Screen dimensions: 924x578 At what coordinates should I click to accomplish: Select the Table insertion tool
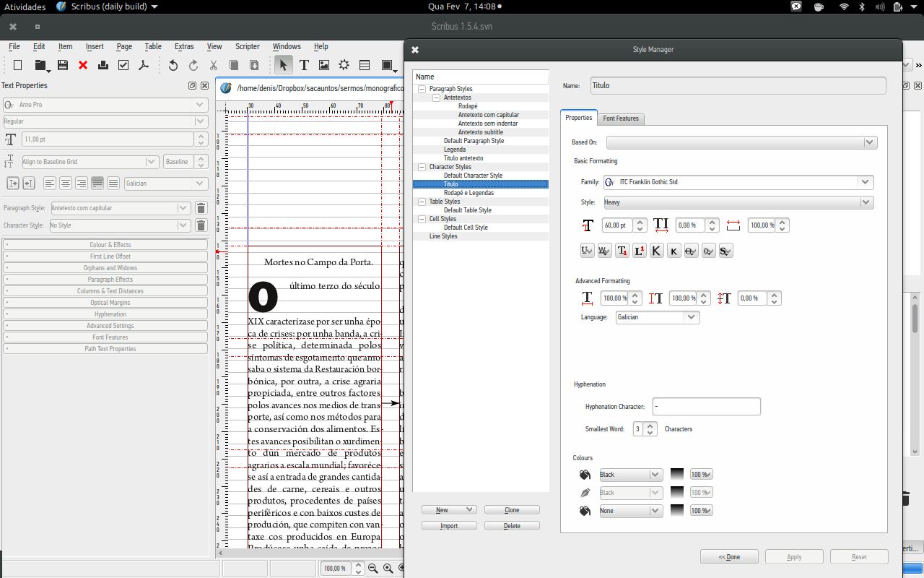(x=365, y=65)
